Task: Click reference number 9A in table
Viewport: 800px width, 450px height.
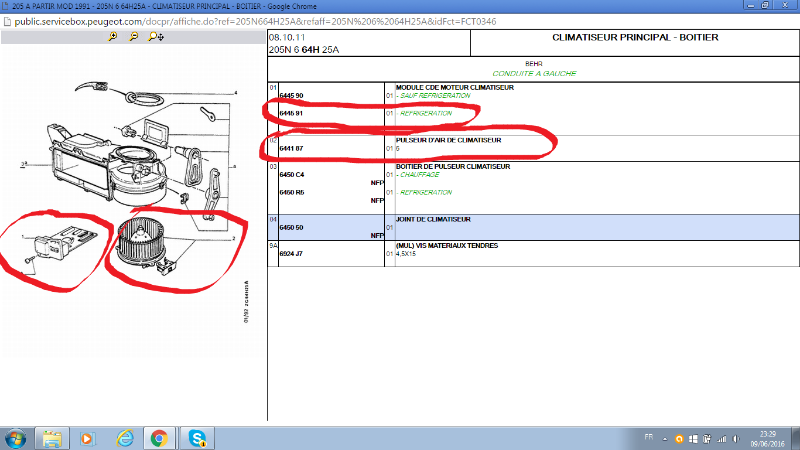Action: (273, 246)
